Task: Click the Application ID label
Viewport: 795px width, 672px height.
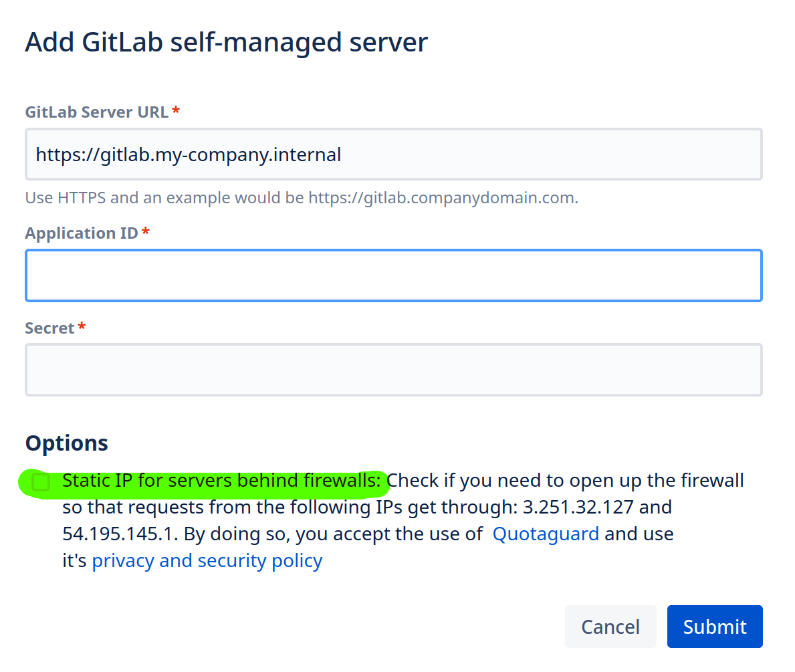Action: (x=82, y=233)
